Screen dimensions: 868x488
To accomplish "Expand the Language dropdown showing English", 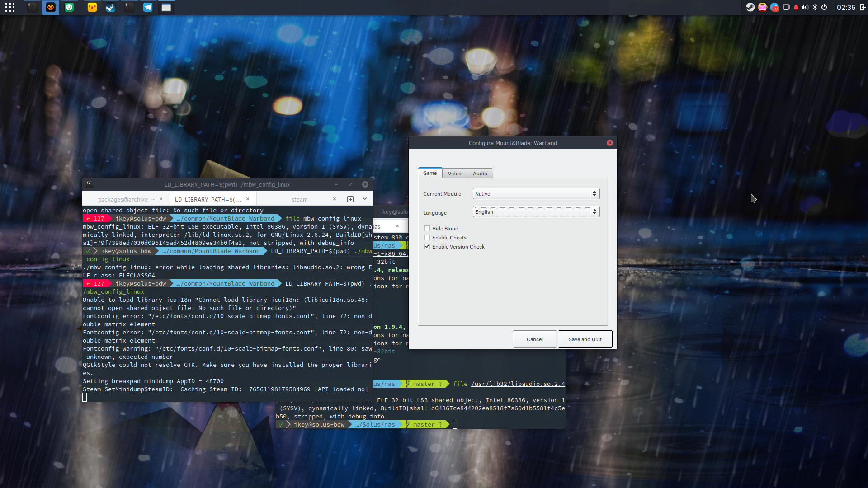I will click(x=536, y=212).
